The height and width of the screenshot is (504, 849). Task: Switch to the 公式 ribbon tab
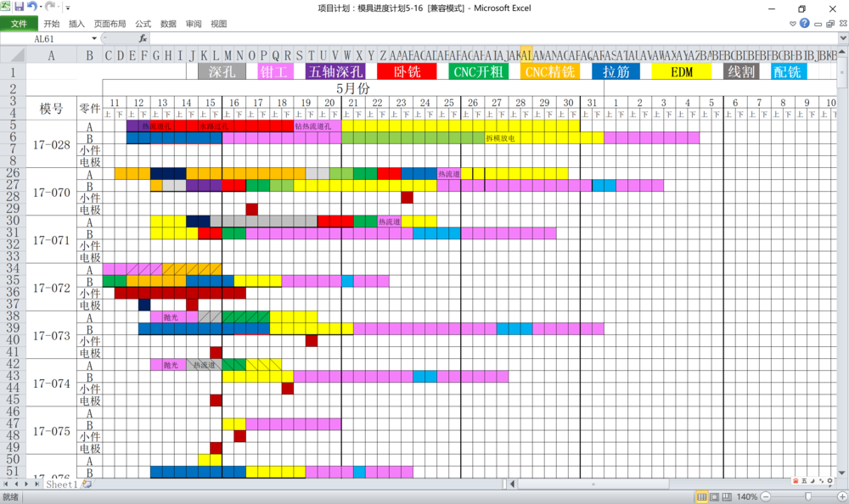[x=143, y=24]
